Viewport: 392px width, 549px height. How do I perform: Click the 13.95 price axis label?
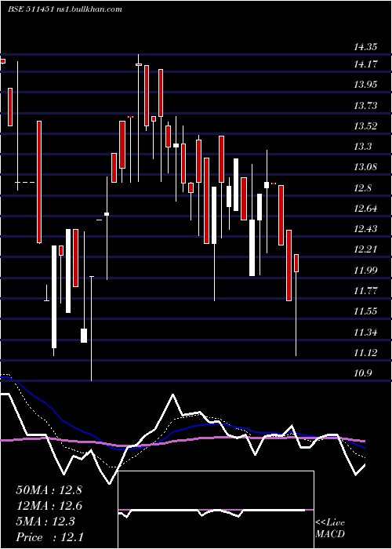pos(365,85)
